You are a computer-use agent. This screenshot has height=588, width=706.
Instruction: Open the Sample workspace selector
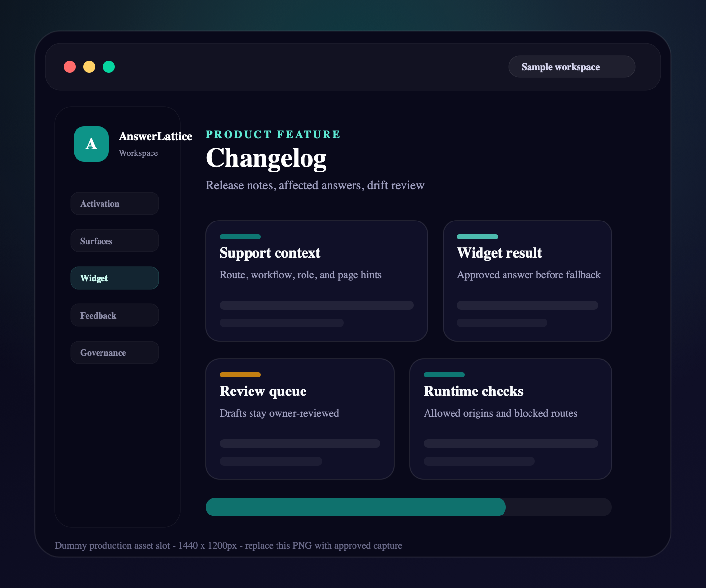point(572,67)
